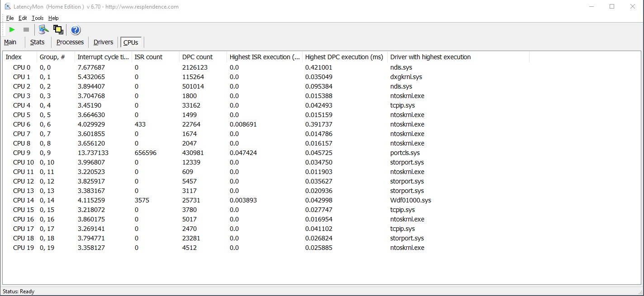Open the Tools menu

tap(38, 18)
